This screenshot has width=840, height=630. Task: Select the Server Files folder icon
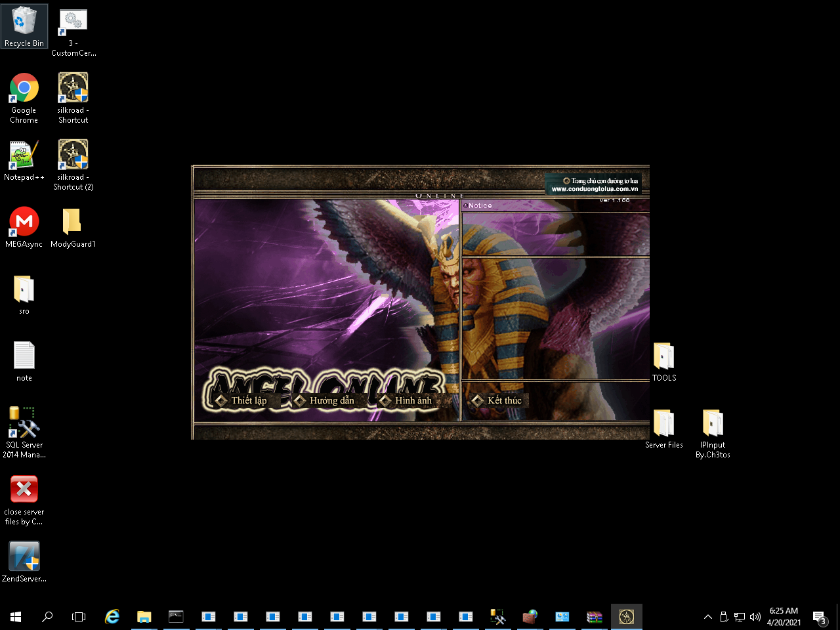[664, 429]
